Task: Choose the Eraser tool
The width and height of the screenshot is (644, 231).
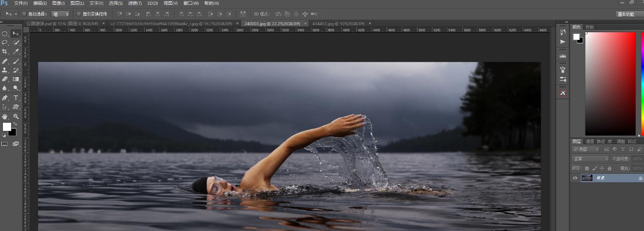Action: click(x=5, y=79)
